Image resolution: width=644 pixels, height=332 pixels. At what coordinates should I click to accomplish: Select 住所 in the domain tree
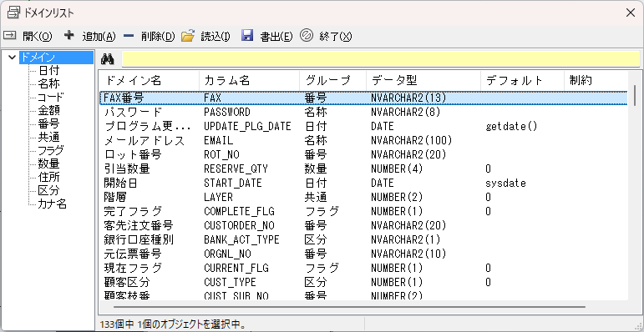pos(48,177)
